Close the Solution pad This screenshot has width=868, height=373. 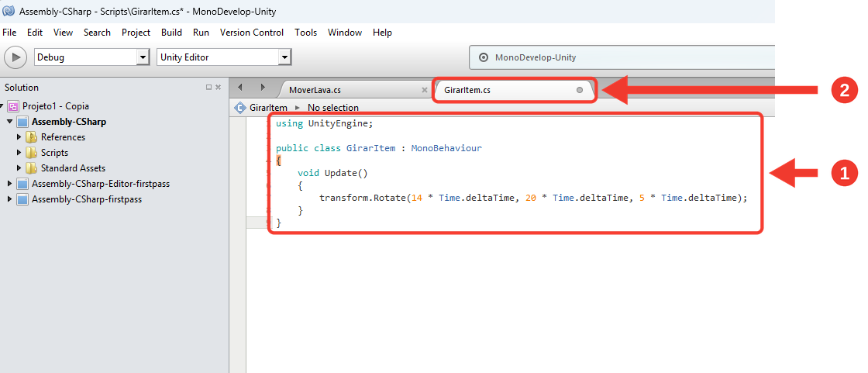point(218,88)
